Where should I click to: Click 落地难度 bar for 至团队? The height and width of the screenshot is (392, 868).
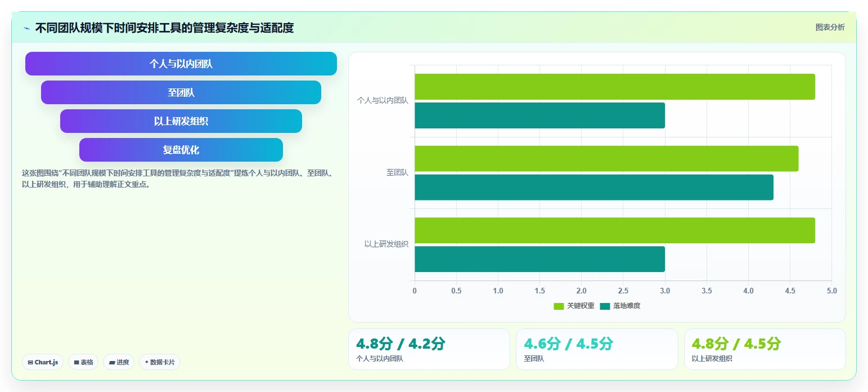click(x=594, y=187)
